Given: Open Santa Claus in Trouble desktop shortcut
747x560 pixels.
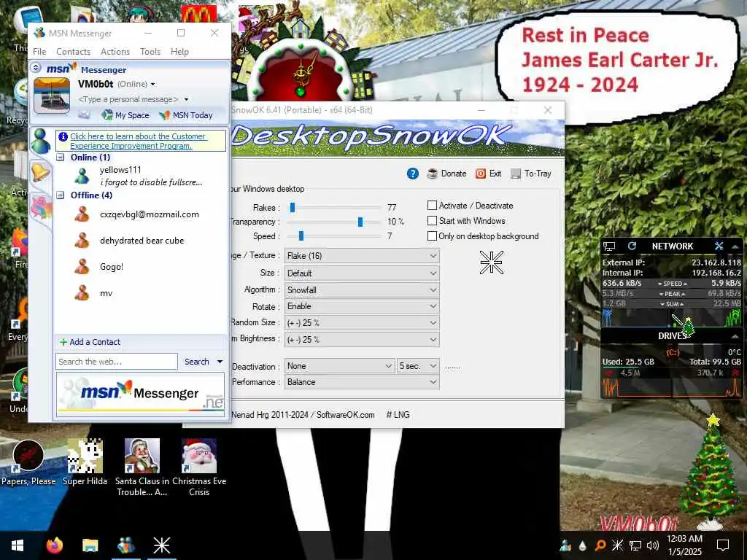Looking at the screenshot, I should click(142, 467).
